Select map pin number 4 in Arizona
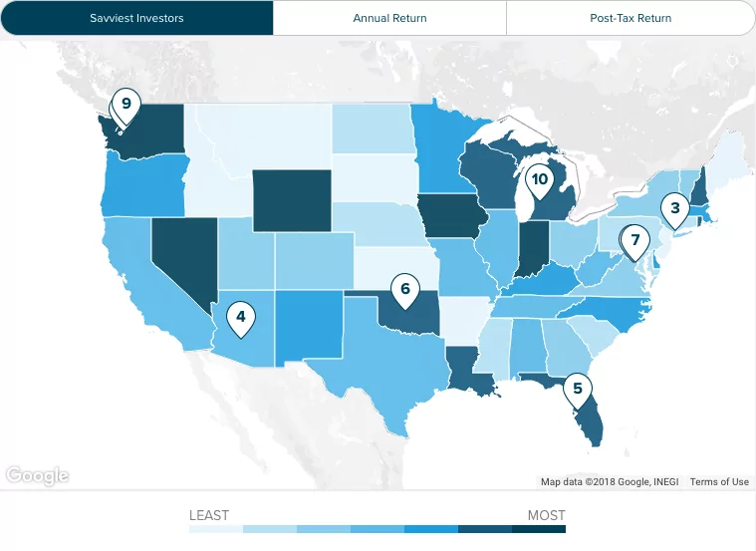 point(241,319)
